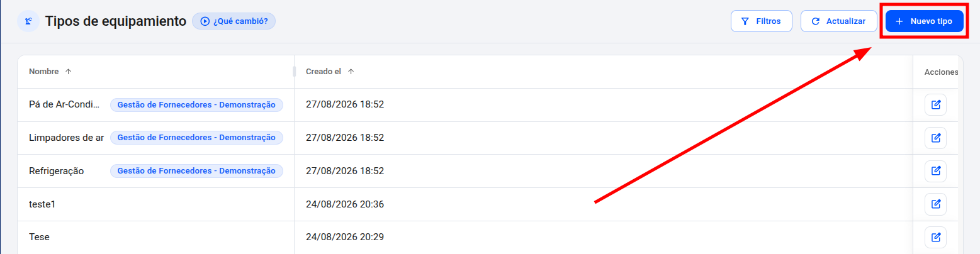Select the 24/08/2026 20:36 date cell
Screen dimensions: 980x254
pyautogui.click(x=345, y=204)
